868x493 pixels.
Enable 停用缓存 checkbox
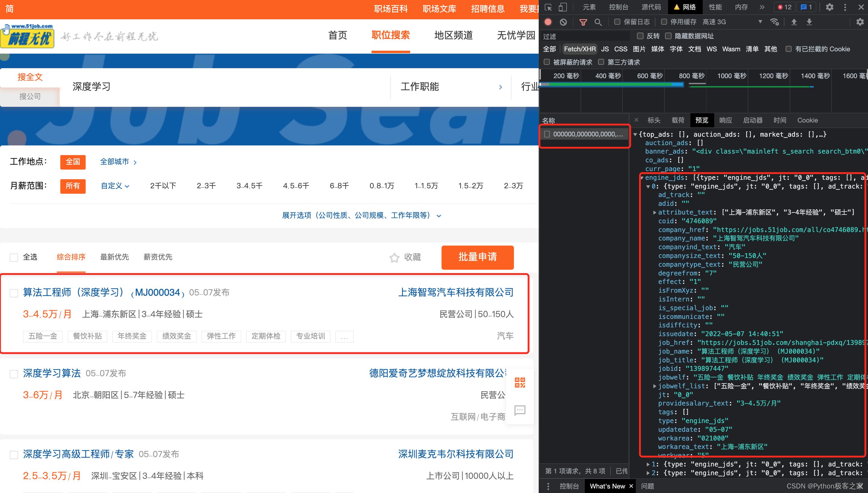[x=664, y=22]
